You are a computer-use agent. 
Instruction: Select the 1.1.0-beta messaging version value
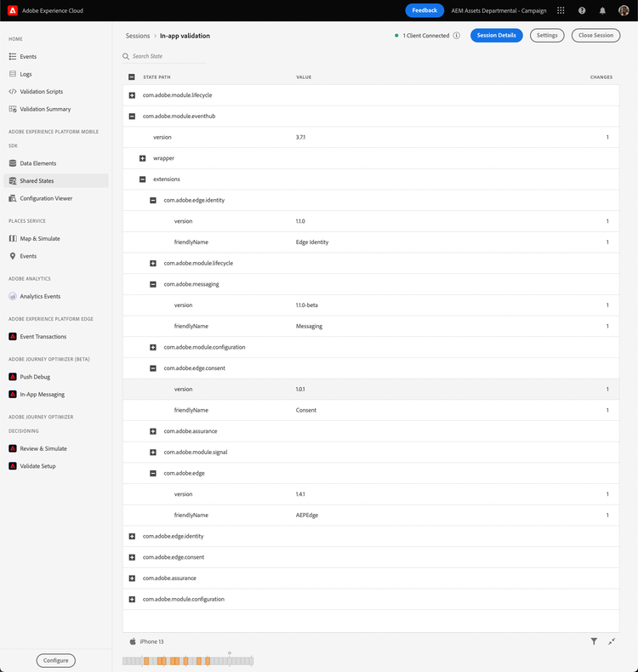pyautogui.click(x=307, y=305)
